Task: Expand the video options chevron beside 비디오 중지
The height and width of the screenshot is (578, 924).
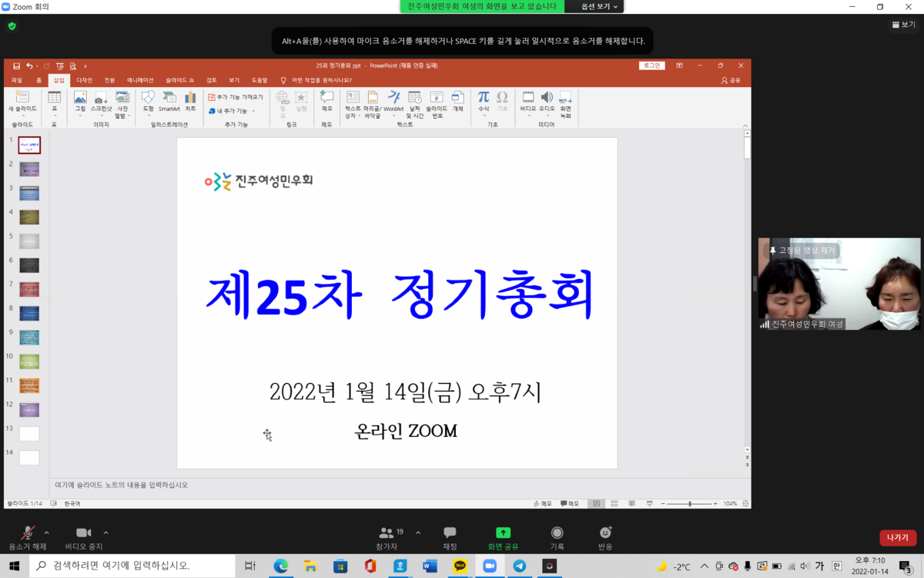Action: pos(105,533)
